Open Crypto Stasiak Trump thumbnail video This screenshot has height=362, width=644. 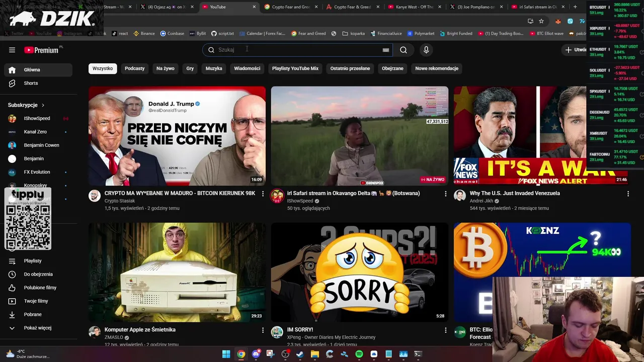(x=177, y=136)
